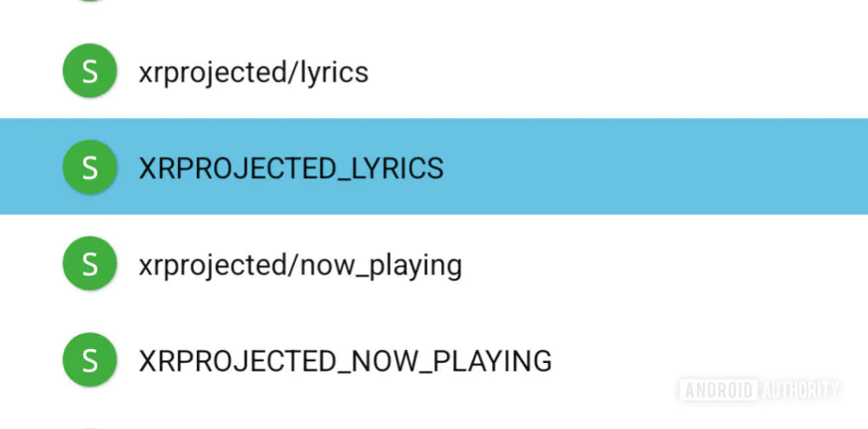Click the S icon beside XRPROJECTED_NOW_PLAYING
Image resolution: width=868 pixels, height=429 pixels.
pyautogui.click(x=89, y=360)
